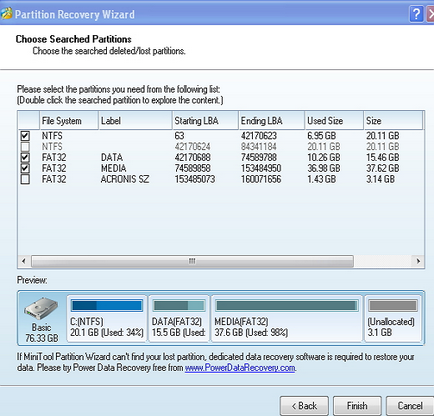Click the horizontal scrollbar left arrow
Viewport: 434px width, 416px height.
coord(24,261)
